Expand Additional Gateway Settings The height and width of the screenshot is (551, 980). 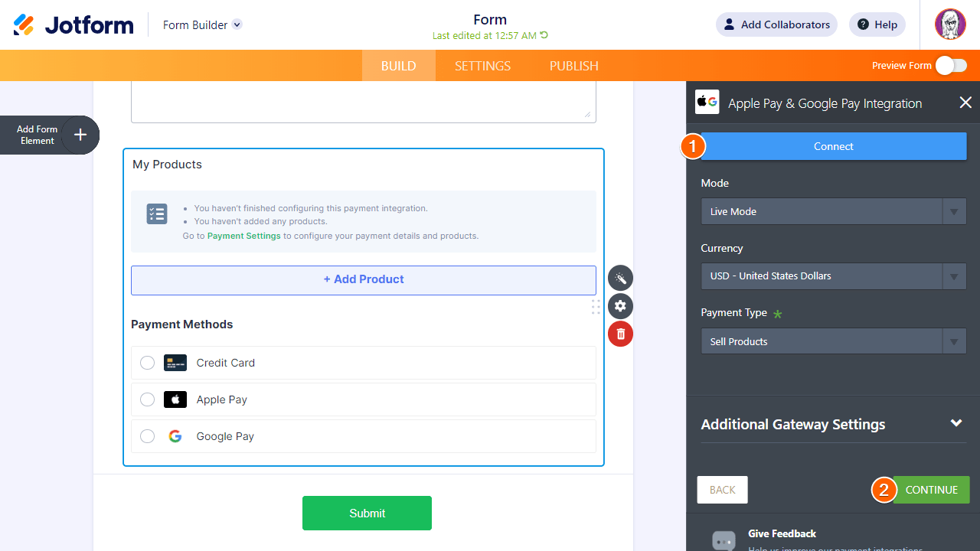point(832,424)
